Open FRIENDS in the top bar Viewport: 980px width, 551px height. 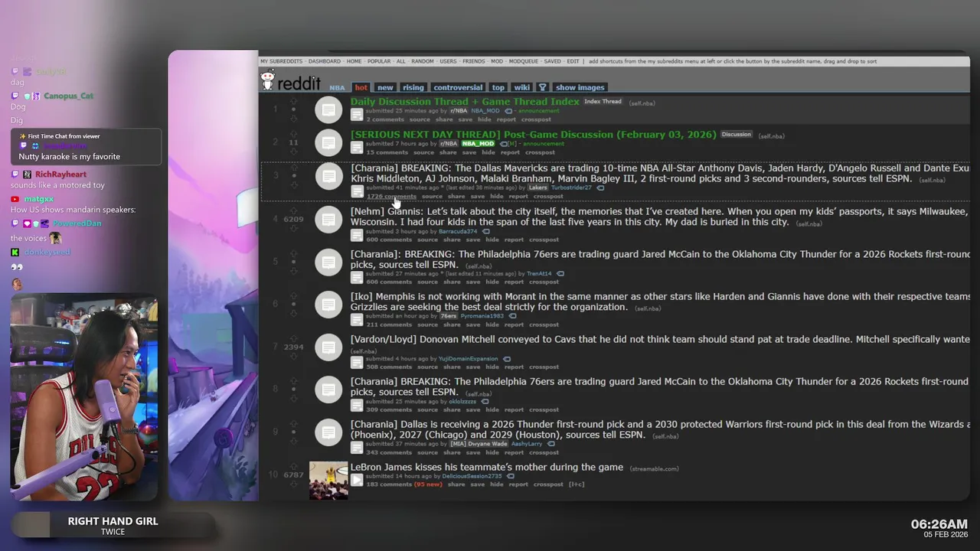[x=474, y=61]
